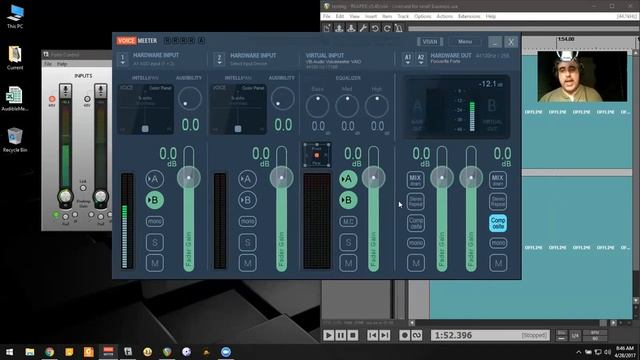
Task: Click the VoiceMeeter pan position box on the virtual input
Action: coord(317,155)
